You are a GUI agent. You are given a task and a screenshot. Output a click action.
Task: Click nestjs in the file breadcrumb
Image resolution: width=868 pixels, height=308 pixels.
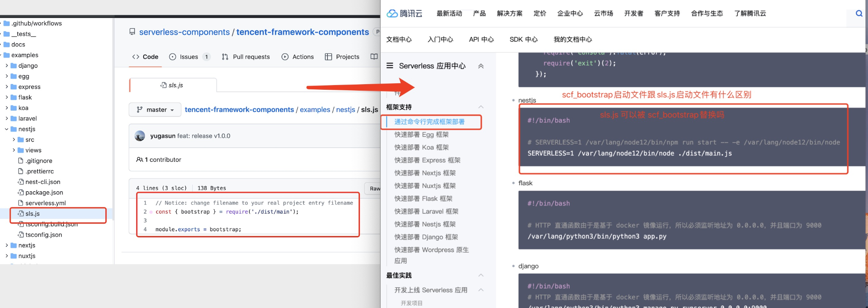click(346, 110)
